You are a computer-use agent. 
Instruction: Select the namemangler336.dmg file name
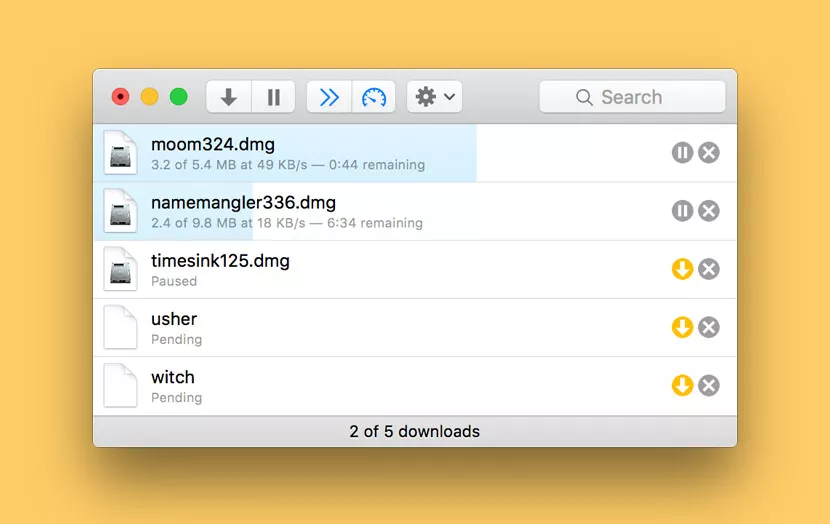click(243, 203)
